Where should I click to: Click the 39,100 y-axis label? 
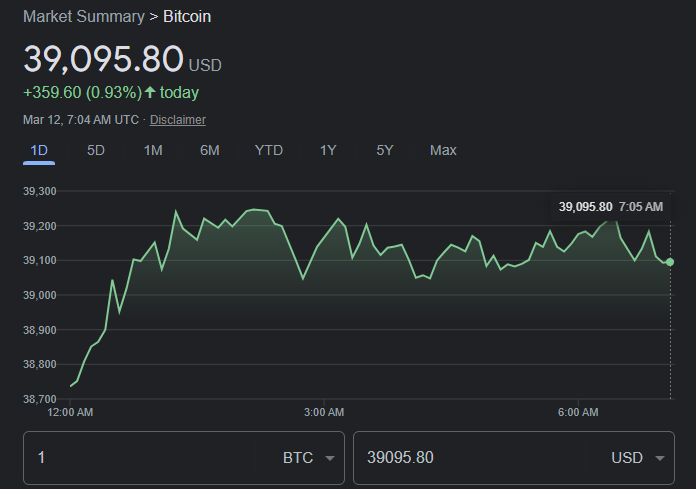pyautogui.click(x=40, y=260)
